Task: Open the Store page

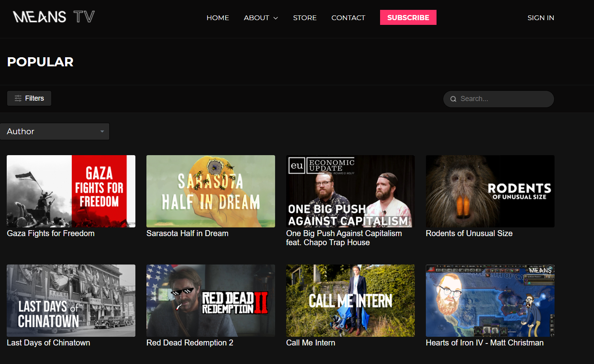Action: click(x=305, y=18)
